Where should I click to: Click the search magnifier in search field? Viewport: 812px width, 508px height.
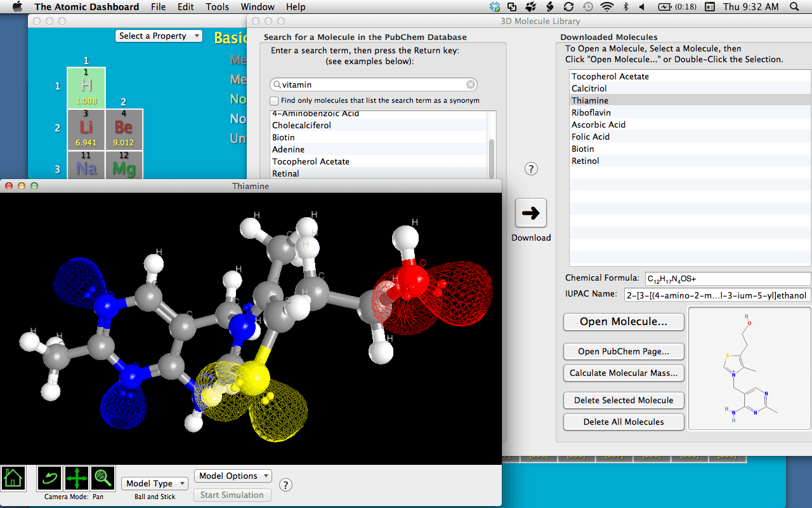coord(277,84)
